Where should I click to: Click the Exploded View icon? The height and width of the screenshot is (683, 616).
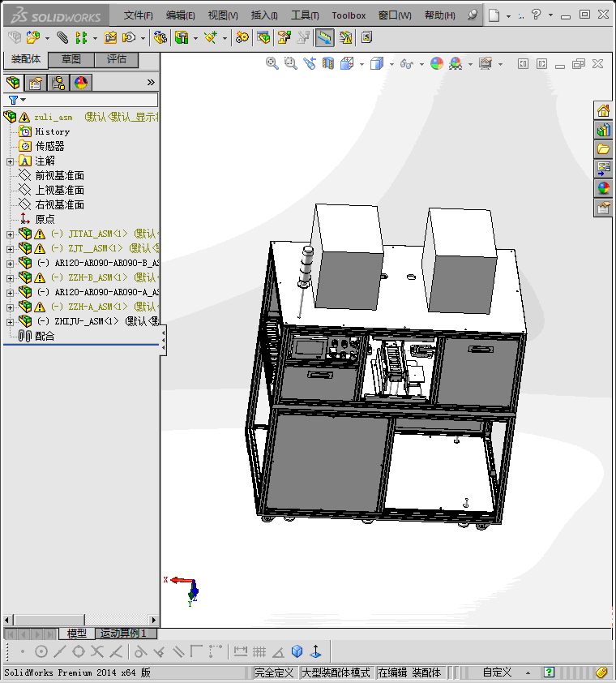click(284, 38)
